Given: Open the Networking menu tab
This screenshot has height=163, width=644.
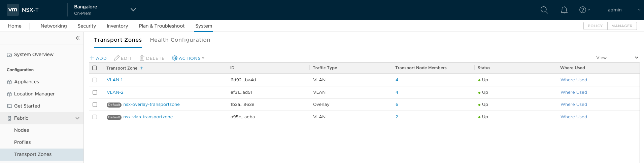Looking at the screenshot, I should point(54,26).
